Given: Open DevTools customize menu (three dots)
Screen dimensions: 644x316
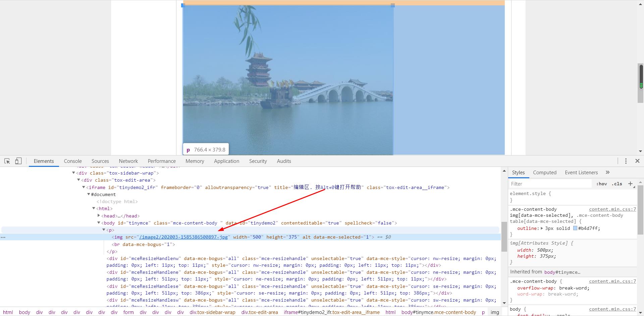Looking at the screenshot, I should [626, 161].
